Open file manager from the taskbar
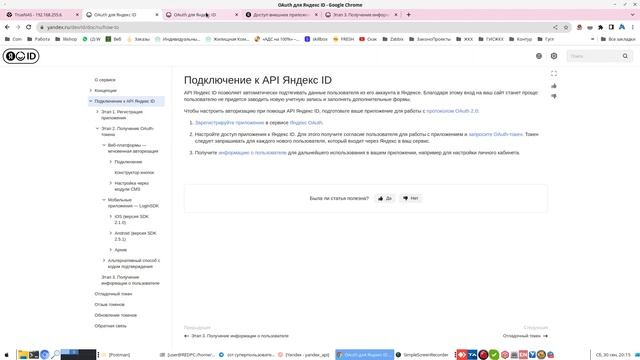Viewport: 640px width, 360px height. (23, 355)
